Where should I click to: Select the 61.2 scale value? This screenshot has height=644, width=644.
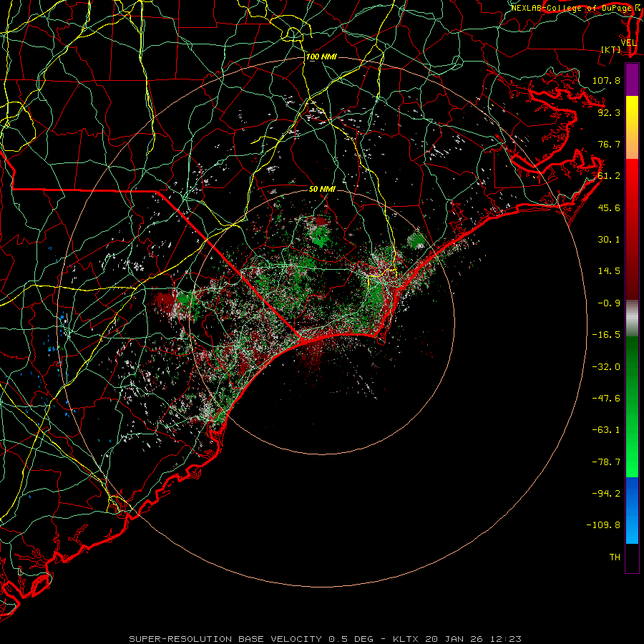609,176
